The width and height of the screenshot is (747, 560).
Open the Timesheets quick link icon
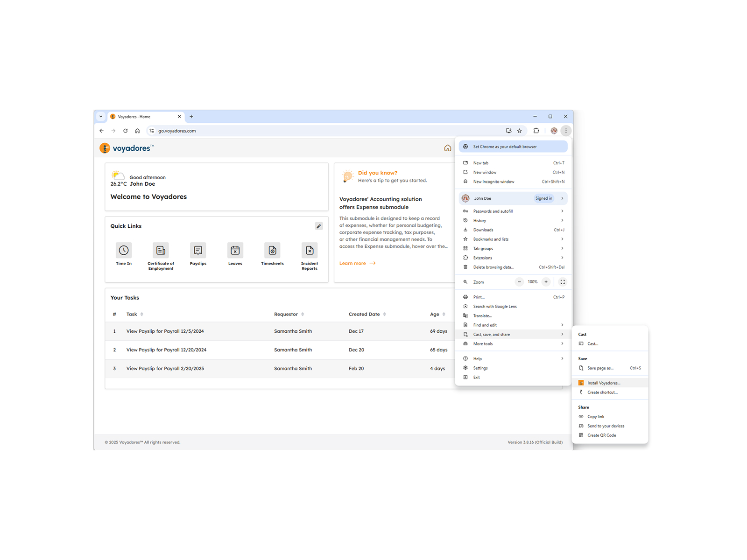click(x=273, y=250)
